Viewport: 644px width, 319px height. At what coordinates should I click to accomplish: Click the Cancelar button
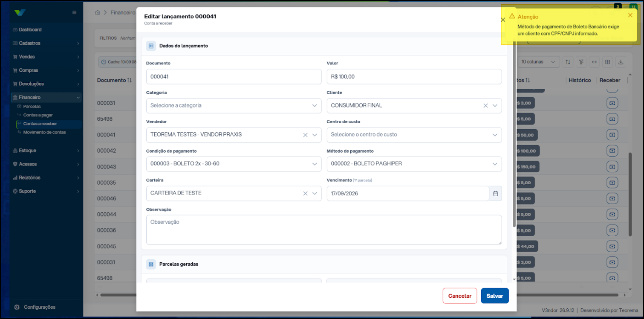coord(459,296)
